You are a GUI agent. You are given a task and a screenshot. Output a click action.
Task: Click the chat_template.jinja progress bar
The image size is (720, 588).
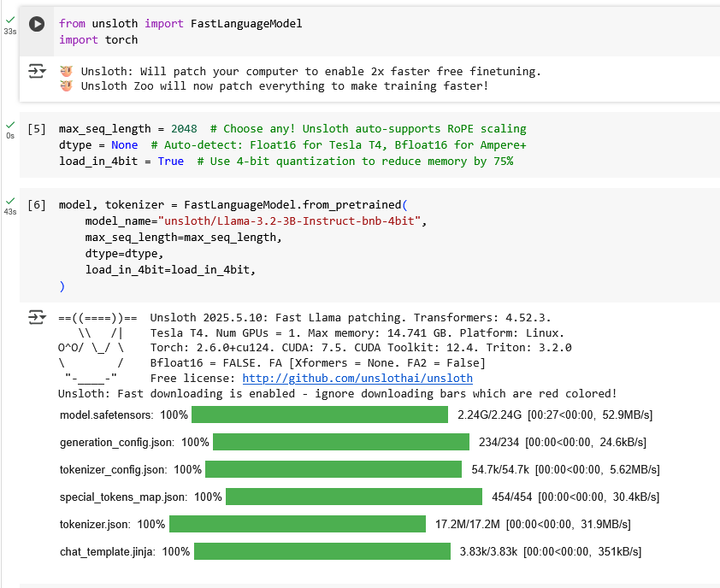click(x=322, y=551)
